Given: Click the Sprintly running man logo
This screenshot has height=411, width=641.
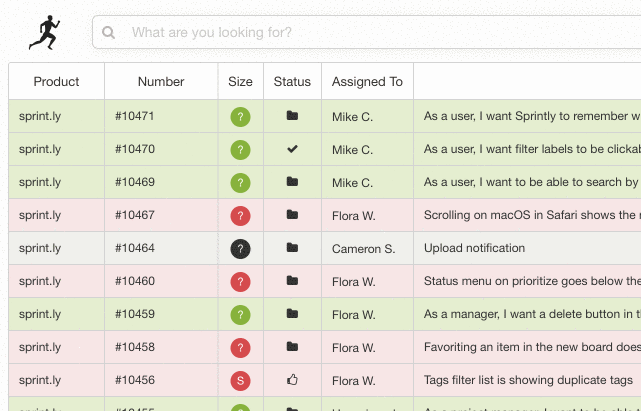Looking at the screenshot, I should pyautogui.click(x=43, y=32).
